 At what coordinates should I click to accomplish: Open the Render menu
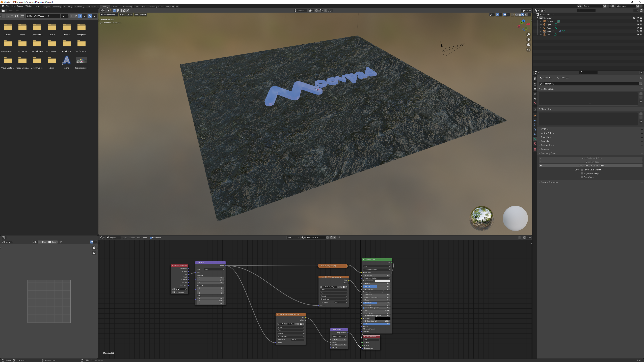(20, 6)
